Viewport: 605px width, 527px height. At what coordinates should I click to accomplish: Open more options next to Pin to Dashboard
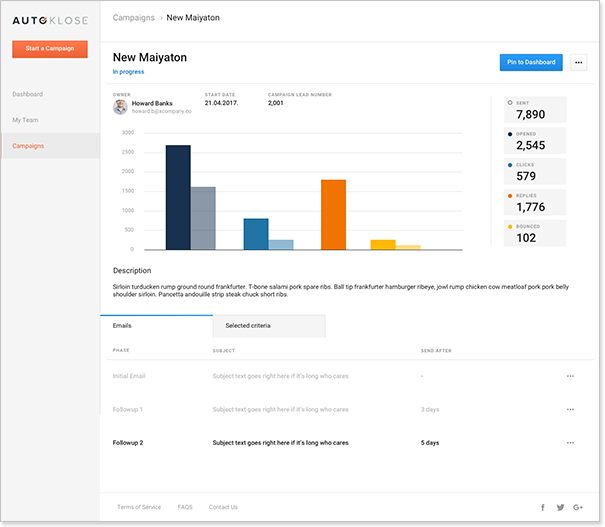tap(579, 62)
